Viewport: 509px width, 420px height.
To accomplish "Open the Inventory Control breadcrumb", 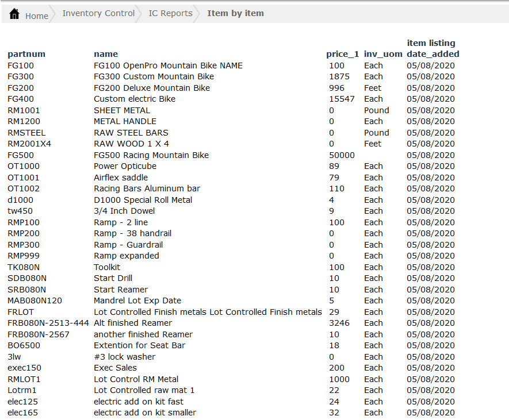I will pyautogui.click(x=98, y=13).
